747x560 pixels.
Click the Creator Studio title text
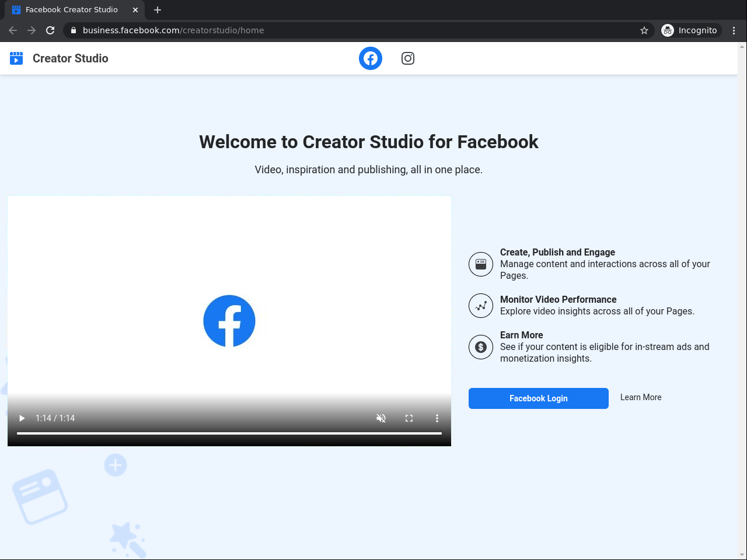(71, 58)
